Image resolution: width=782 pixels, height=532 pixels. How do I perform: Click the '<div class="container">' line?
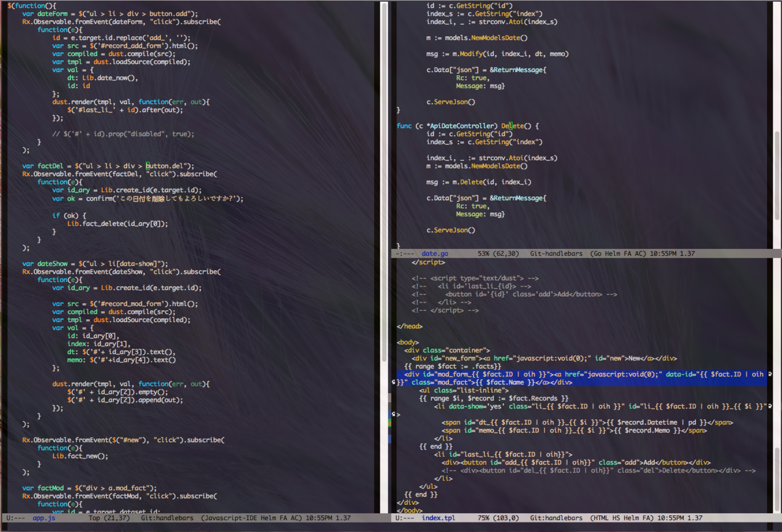point(447,351)
